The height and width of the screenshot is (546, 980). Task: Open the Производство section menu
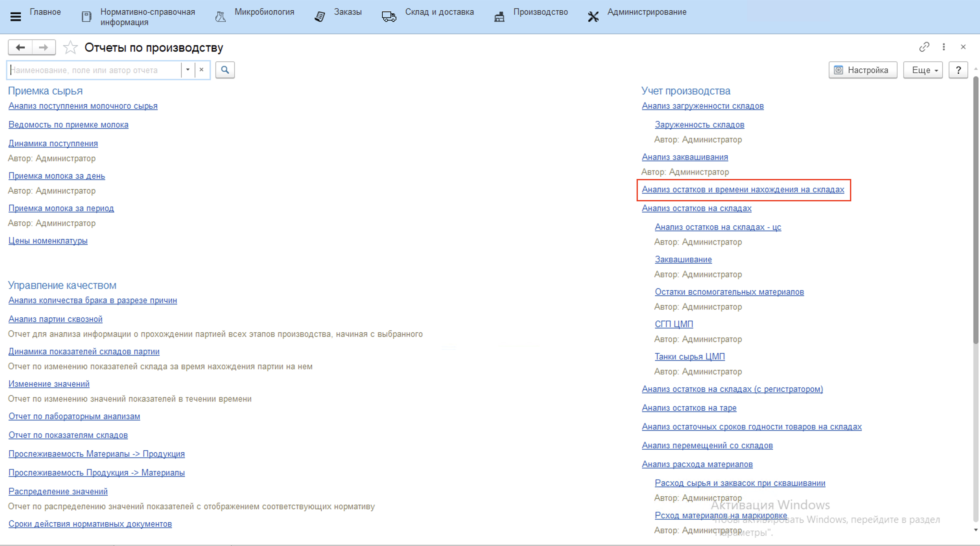(x=540, y=12)
